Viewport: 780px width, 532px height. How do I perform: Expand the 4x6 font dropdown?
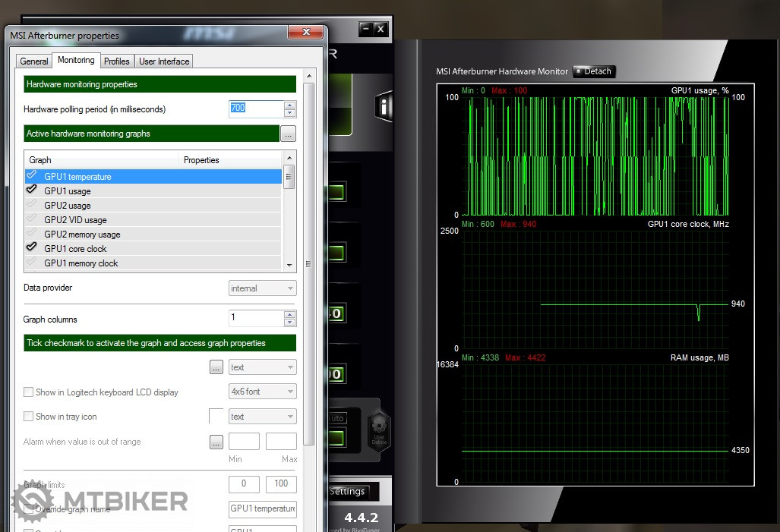262,392
